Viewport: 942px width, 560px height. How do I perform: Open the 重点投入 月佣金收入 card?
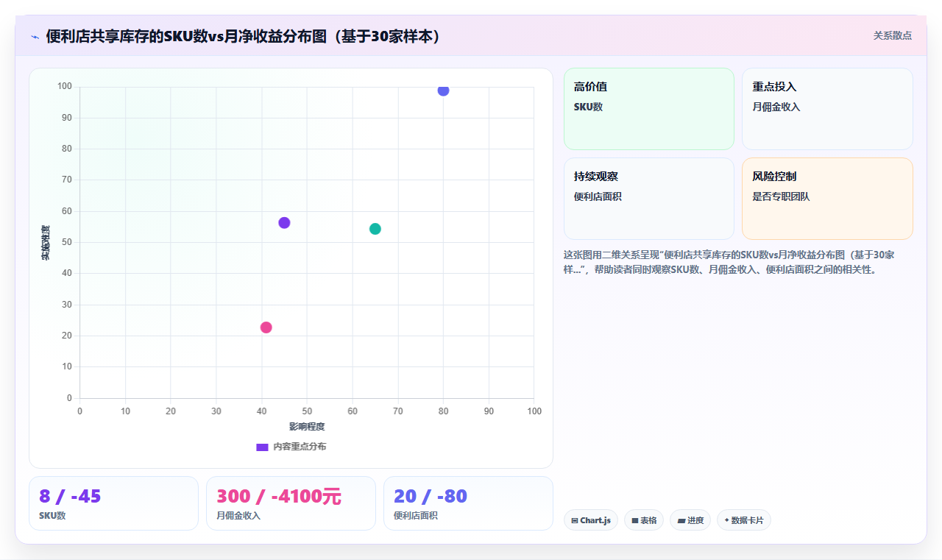coord(827,109)
